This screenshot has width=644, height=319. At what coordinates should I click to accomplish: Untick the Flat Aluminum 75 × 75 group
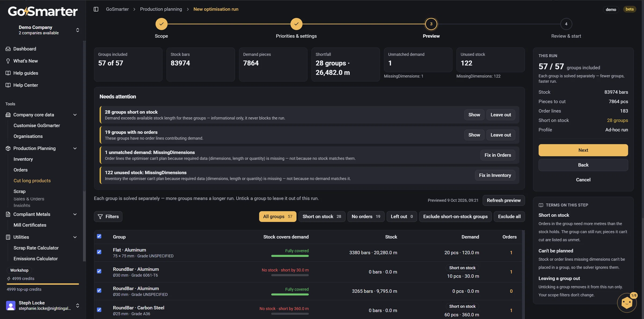point(99,252)
